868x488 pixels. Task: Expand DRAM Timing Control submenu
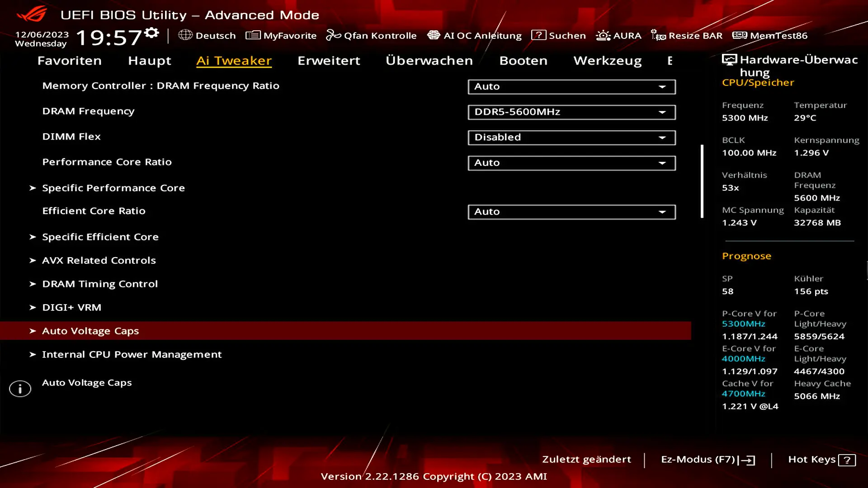(x=100, y=284)
